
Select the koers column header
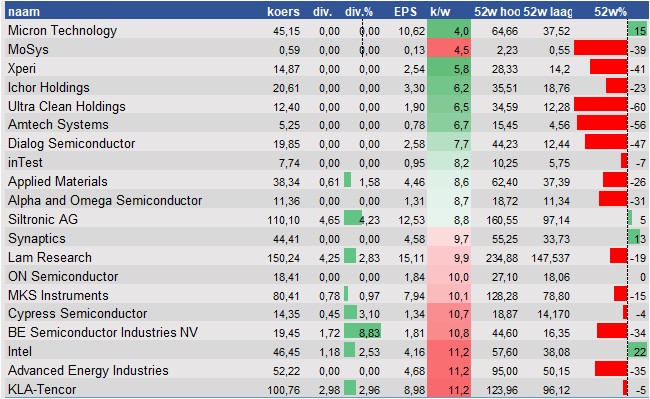coord(283,12)
